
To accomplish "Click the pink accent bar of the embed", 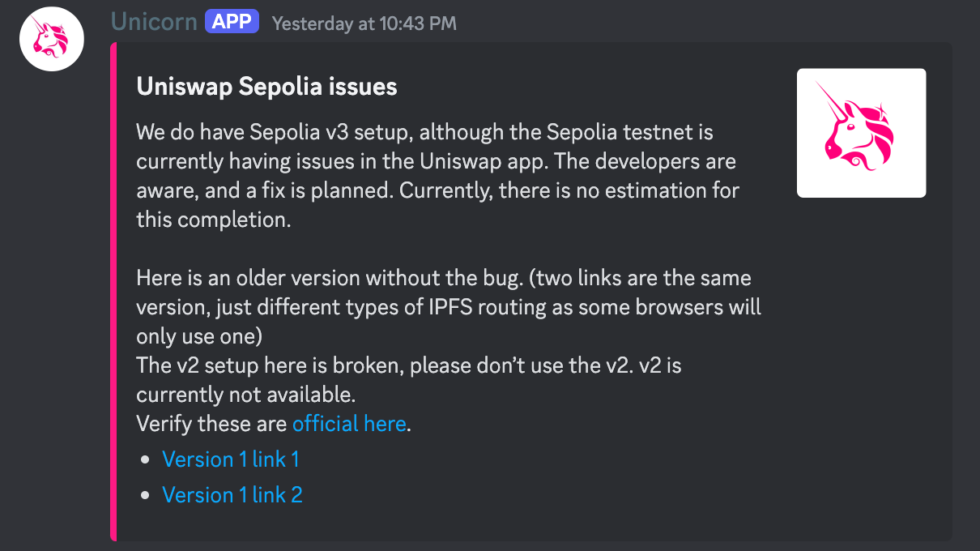I will 113,292.
